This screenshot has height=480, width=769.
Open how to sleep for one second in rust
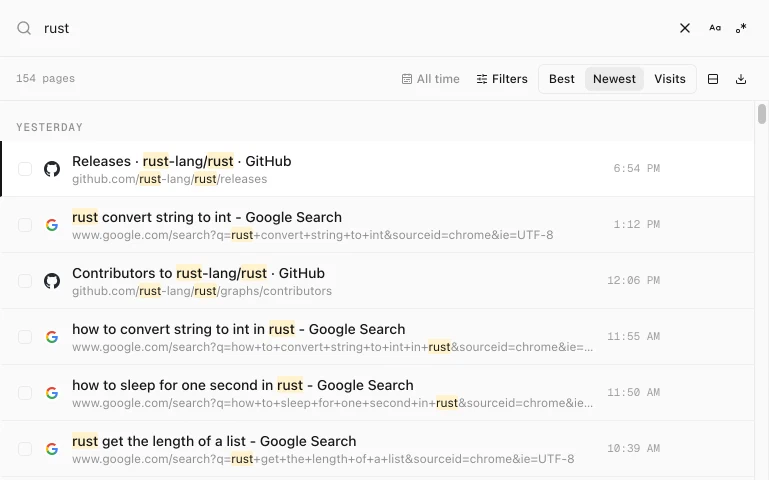click(x=243, y=385)
